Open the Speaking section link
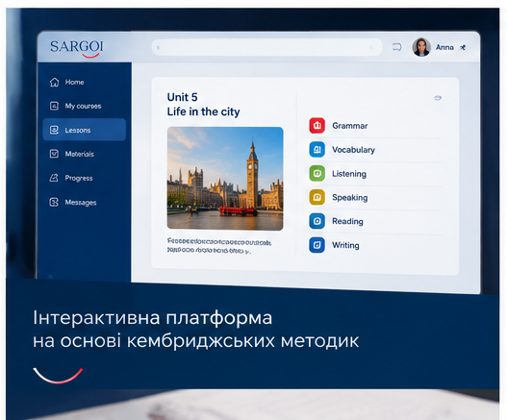This screenshot has height=420, width=507. pos(350,197)
